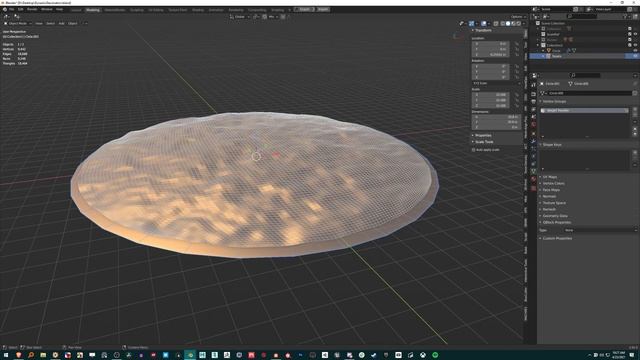Open the Material properties tab
This screenshot has height=360, width=640.
tap(533, 179)
